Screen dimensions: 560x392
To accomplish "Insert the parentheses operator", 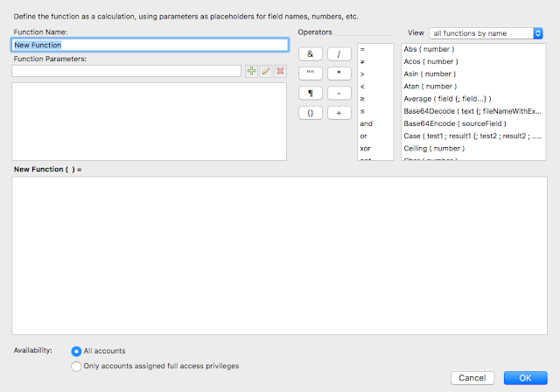I will click(x=311, y=113).
